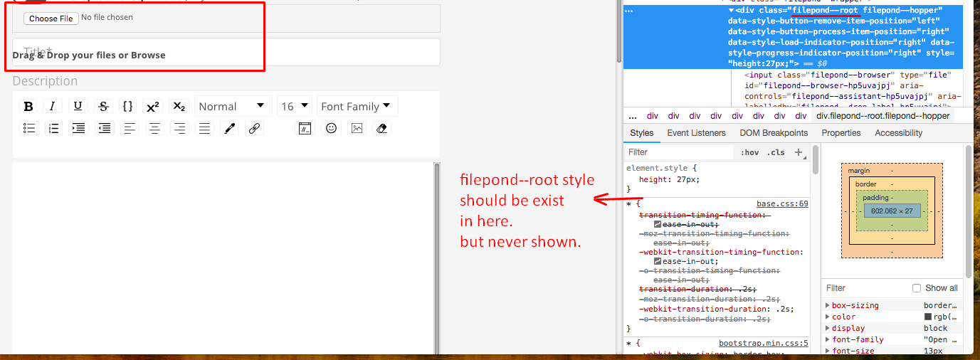980x360 pixels.
Task: Expand the display computed property
Action: click(827, 328)
